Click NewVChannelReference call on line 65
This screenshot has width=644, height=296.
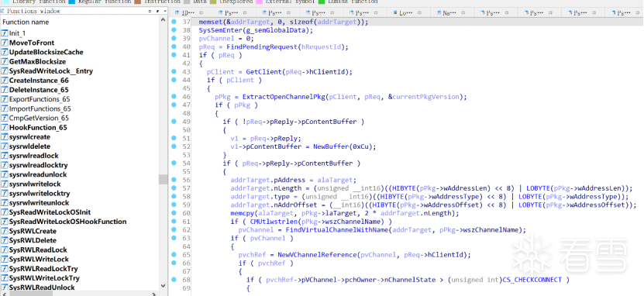click(316, 254)
